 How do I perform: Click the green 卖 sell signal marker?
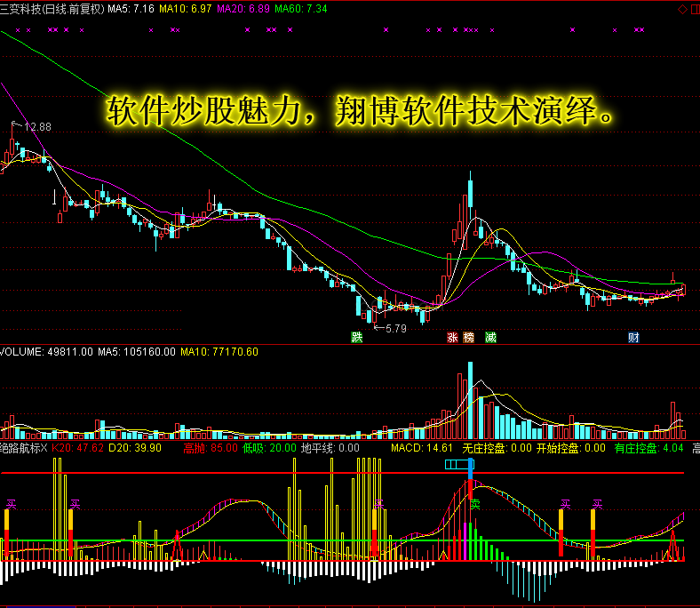pyautogui.click(x=475, y=504)
